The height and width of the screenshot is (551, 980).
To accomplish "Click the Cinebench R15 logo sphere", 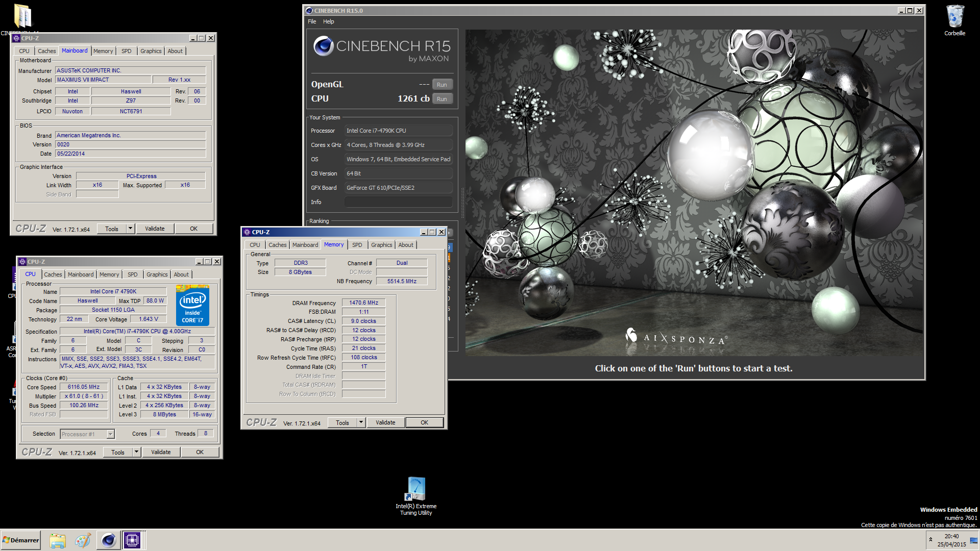I will (x=324, y=46).
